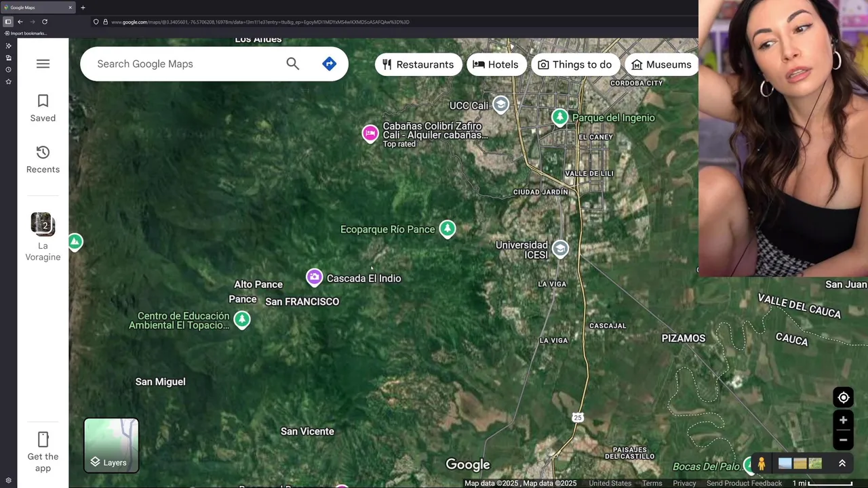
Task: Click the San Vicente map label
Action: coord(307,431)
